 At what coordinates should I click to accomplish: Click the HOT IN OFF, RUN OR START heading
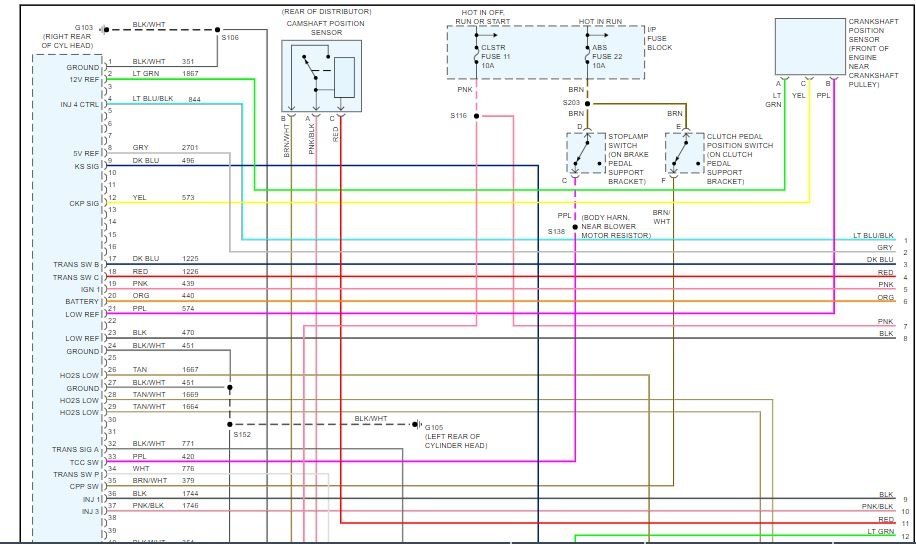coord(483,17)
